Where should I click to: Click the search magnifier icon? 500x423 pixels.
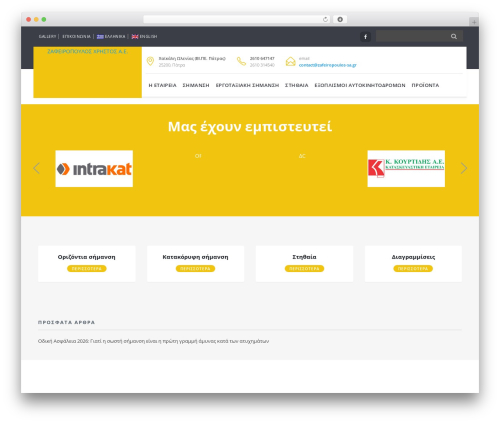(454, 36)
